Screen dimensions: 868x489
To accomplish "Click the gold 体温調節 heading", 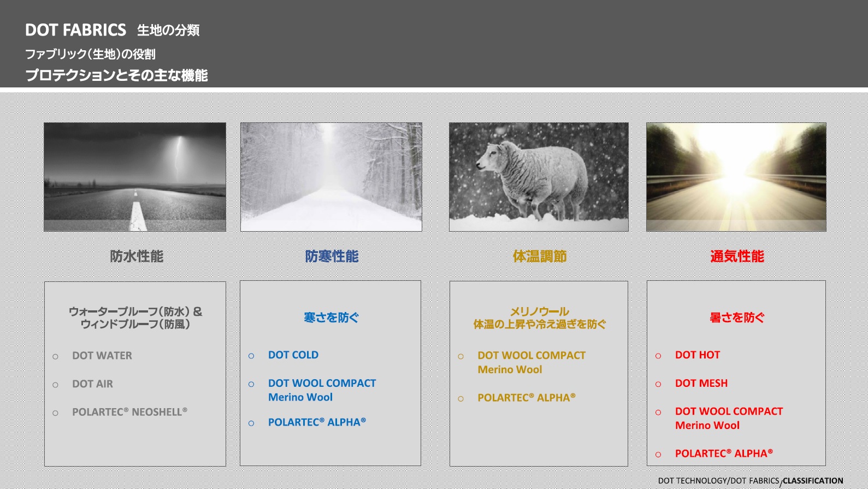I will [540, 256].
